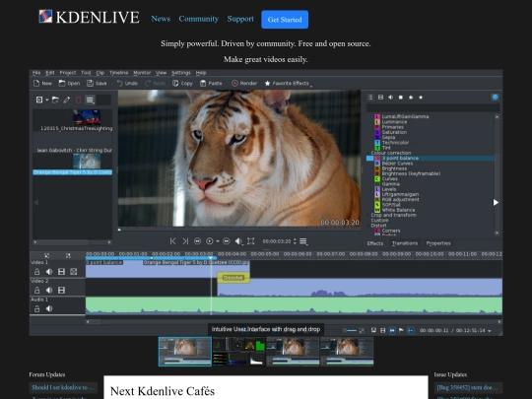Toggle the Video 2 track film-strip icon

[61, 290]
